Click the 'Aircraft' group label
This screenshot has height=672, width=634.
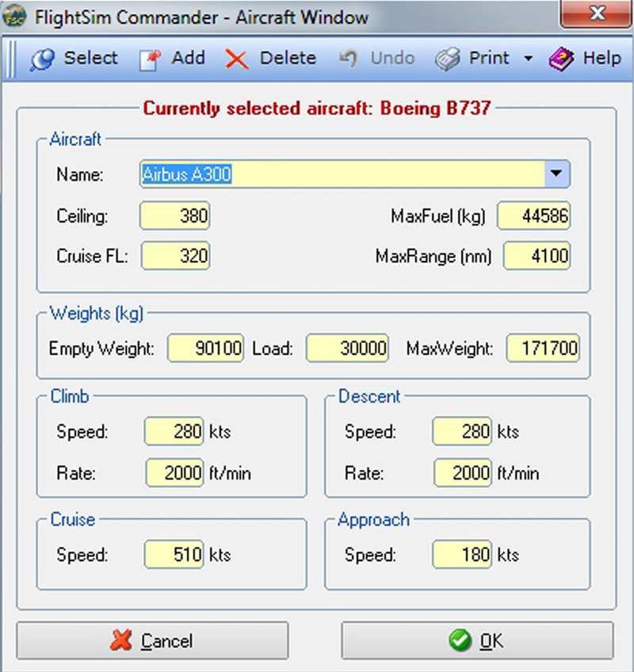point(75,139)
